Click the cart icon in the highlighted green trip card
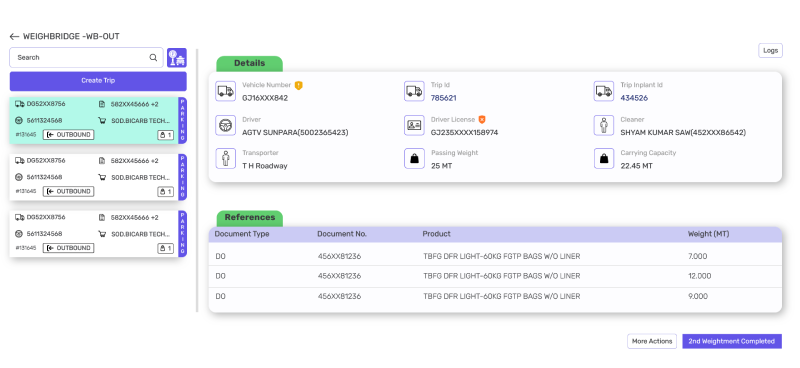 pyautogui.click(x=102, y=121)
